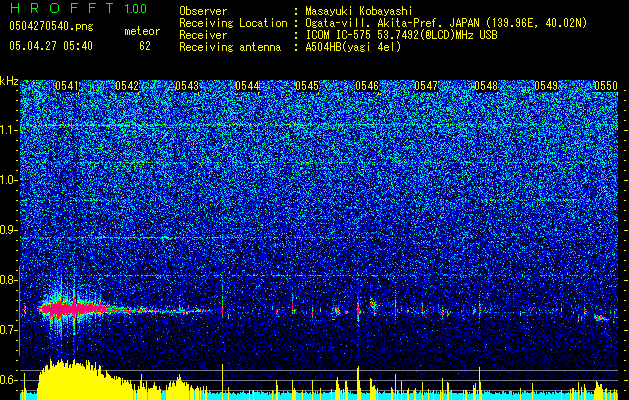The width and height of the screenshot is (629, 400).
Task: Click the small echo blob near 0550
Action: click(600, 318)
